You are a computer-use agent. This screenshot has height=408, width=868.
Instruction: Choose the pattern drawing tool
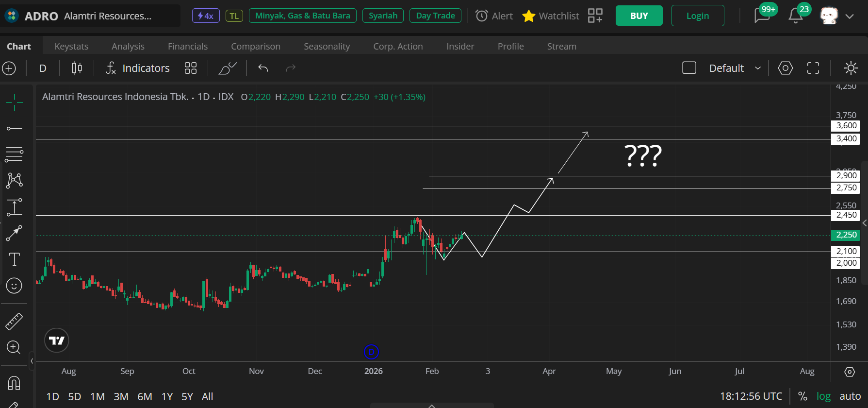pyautogui.click(x=14, y=181)
